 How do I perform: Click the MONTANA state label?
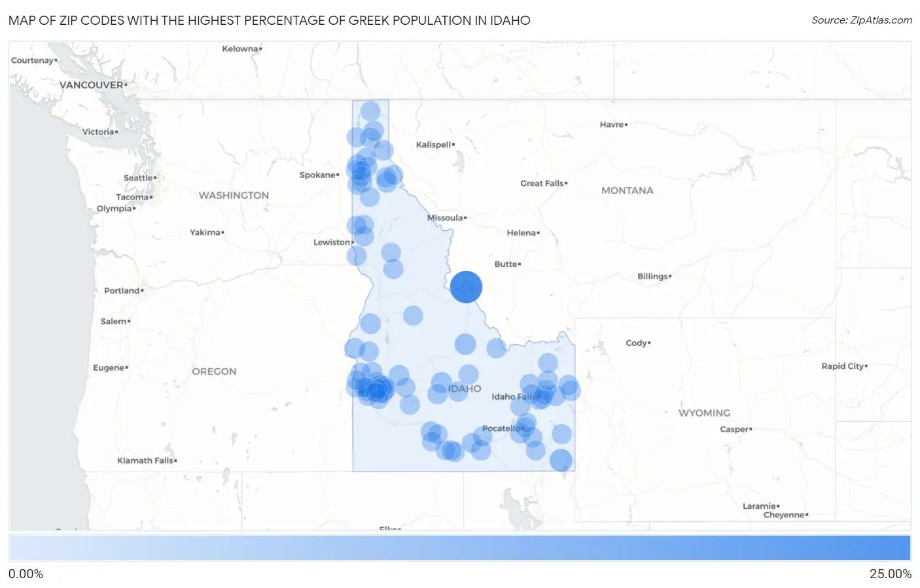coord(628,190)
